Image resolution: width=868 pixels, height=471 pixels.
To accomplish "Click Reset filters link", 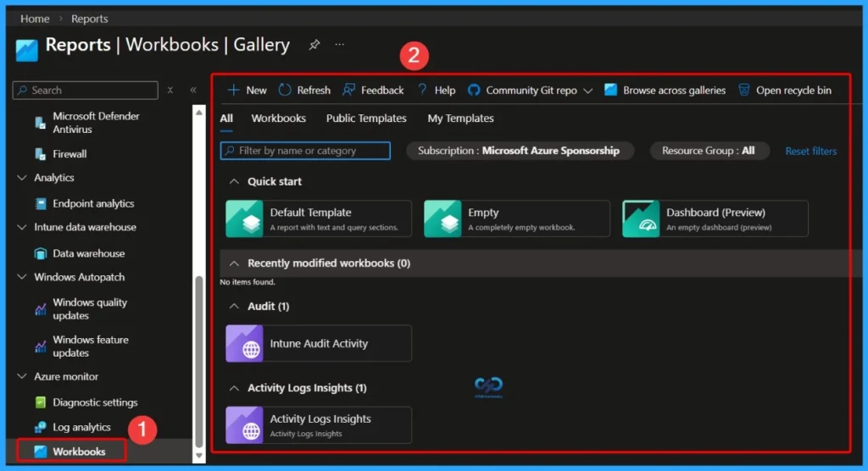I will point(811,151).
